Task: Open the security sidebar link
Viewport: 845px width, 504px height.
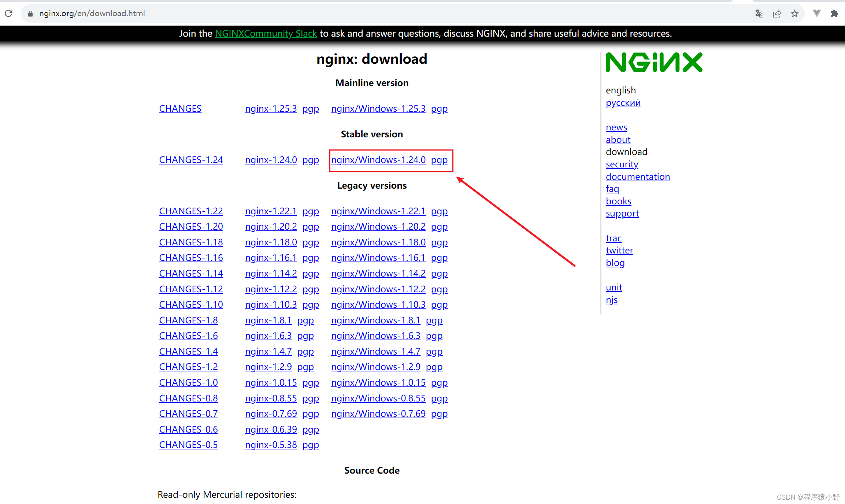Action: pos(622,164)
